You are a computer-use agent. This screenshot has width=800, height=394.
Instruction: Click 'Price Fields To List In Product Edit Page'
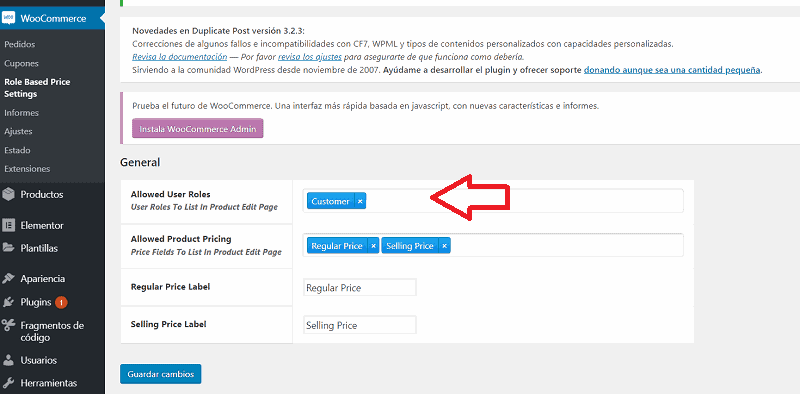pyautogui.click(x=206, y=252)
